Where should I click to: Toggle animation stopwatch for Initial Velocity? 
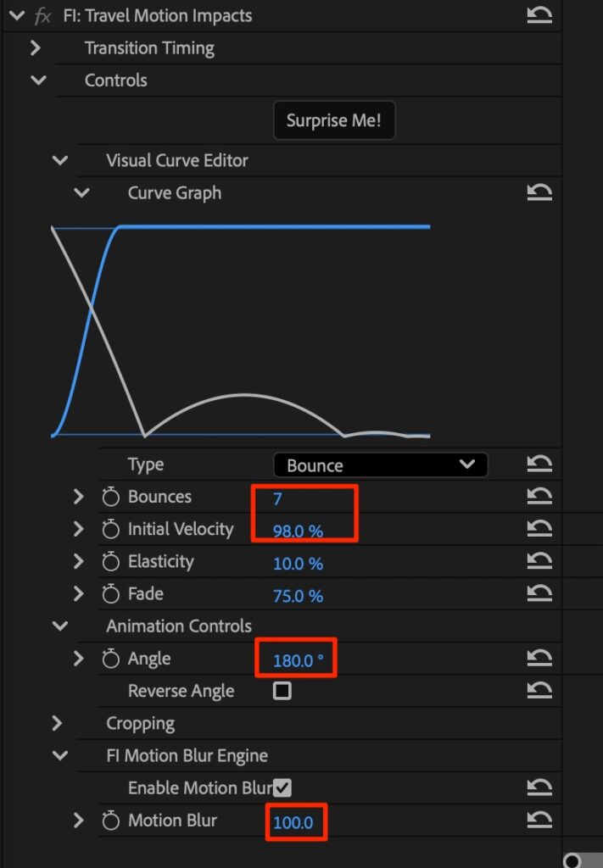tap(110, 530)
